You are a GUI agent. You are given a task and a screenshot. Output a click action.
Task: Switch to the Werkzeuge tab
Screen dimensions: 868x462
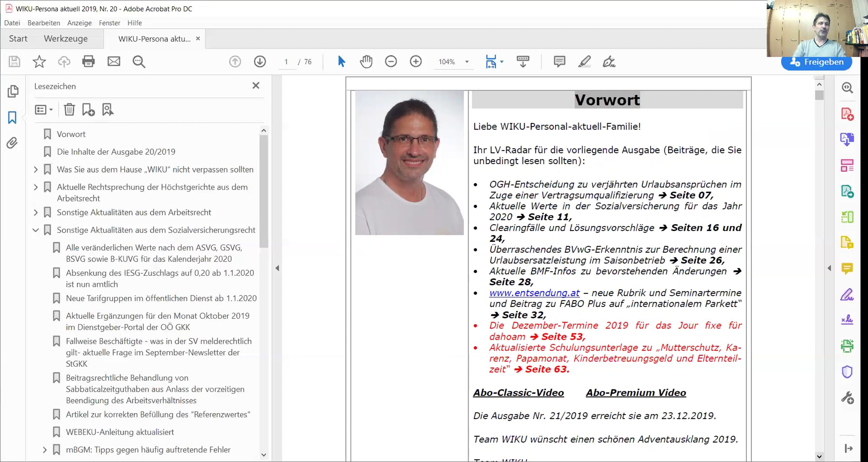pyautogui.click(x=66, y=39)
